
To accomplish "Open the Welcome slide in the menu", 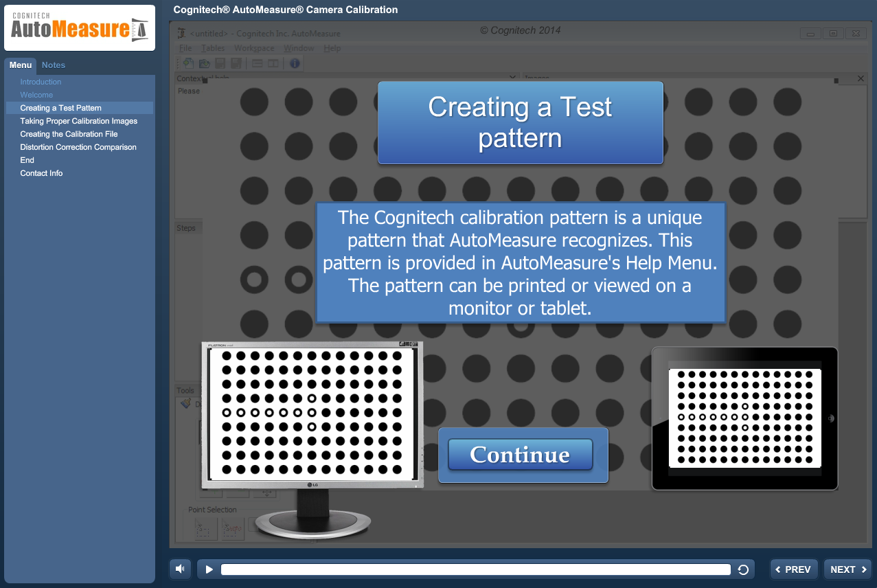I will pyautogui.click(x=36, y=95).
